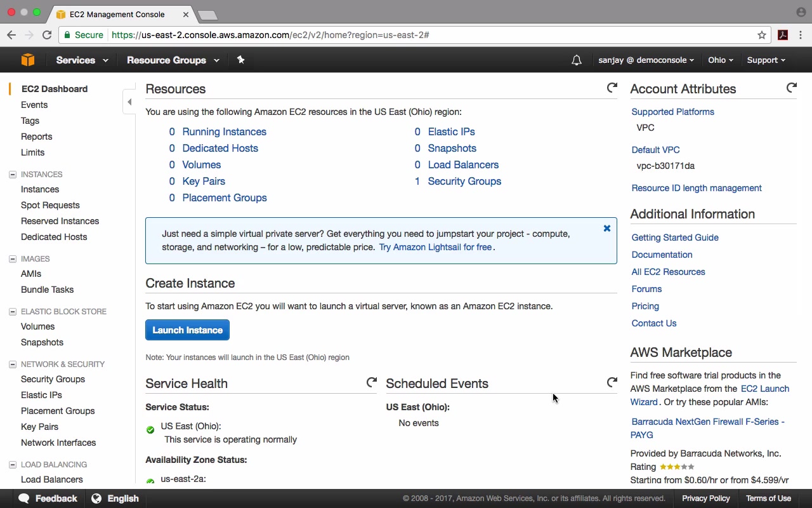Open Security Groups in the sidebar
812x508 pixels.
coord(53,379)
